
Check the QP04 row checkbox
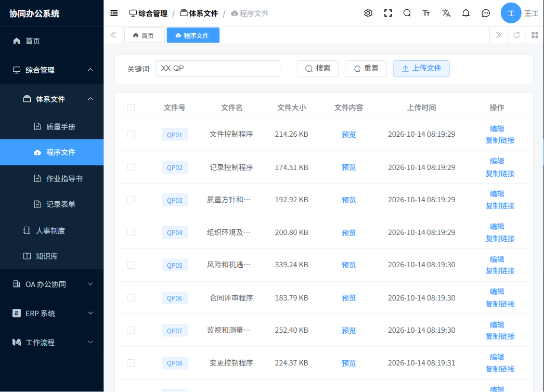coord(131,232)
